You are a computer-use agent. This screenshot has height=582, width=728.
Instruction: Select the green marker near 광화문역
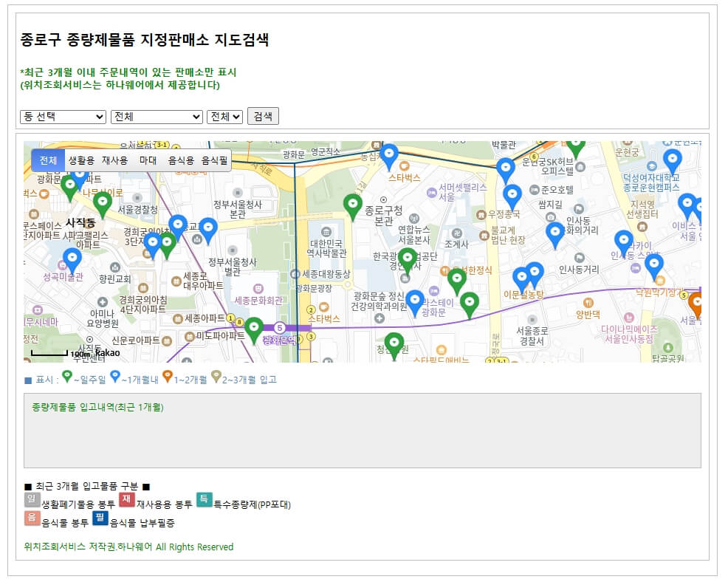[255, 327]
